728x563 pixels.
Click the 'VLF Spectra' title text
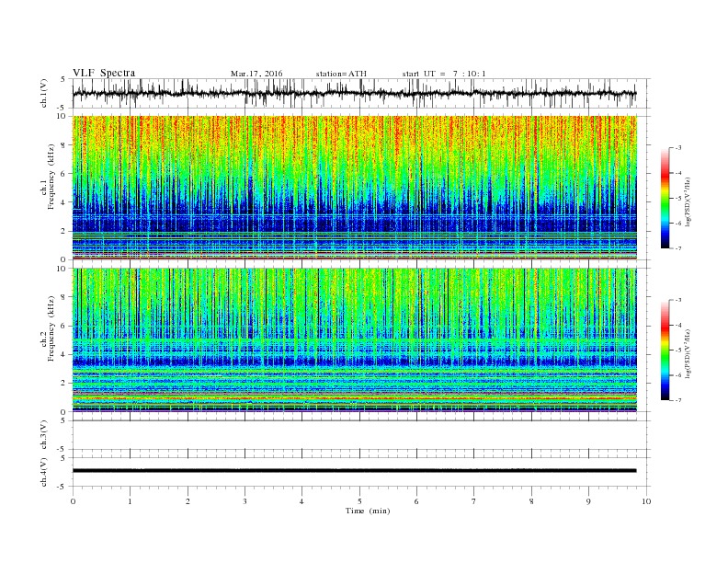coord(104,73)
